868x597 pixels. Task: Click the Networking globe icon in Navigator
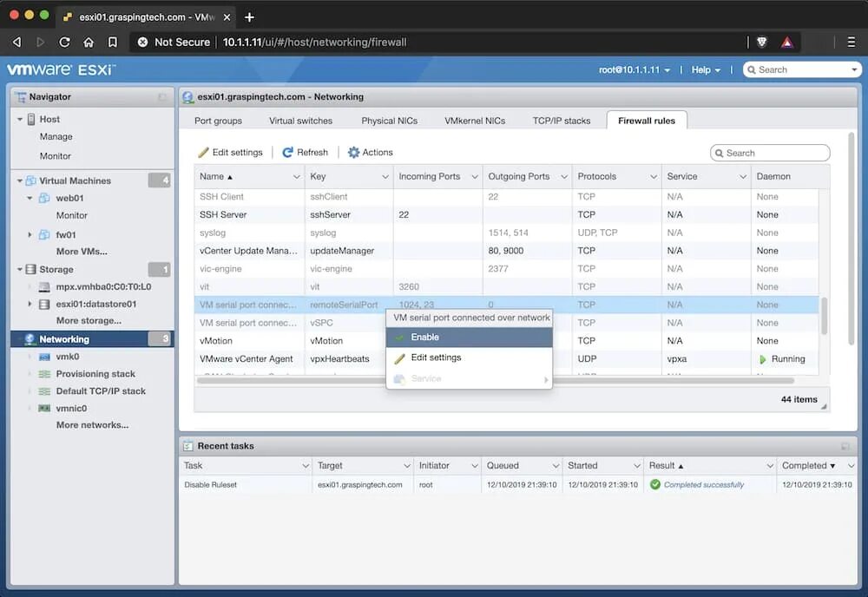tap(30, 339)
